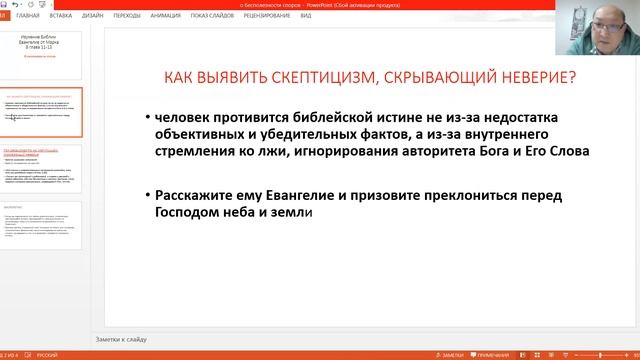
Task: Switch to Slide Sorter view icon
Action: pyautogui.click(x=537, y=355)
